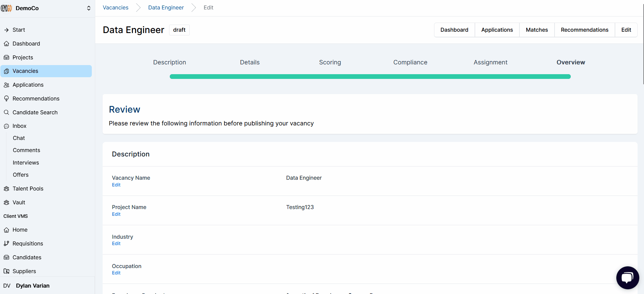
Task: Open the vacancy Applications button
Action: click(x=497, y=30)
